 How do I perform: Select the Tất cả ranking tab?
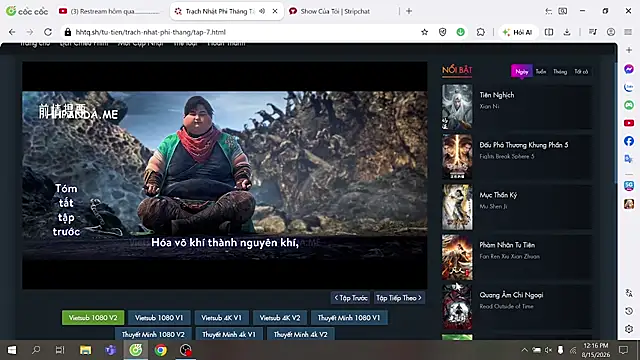tap(581, 71)
